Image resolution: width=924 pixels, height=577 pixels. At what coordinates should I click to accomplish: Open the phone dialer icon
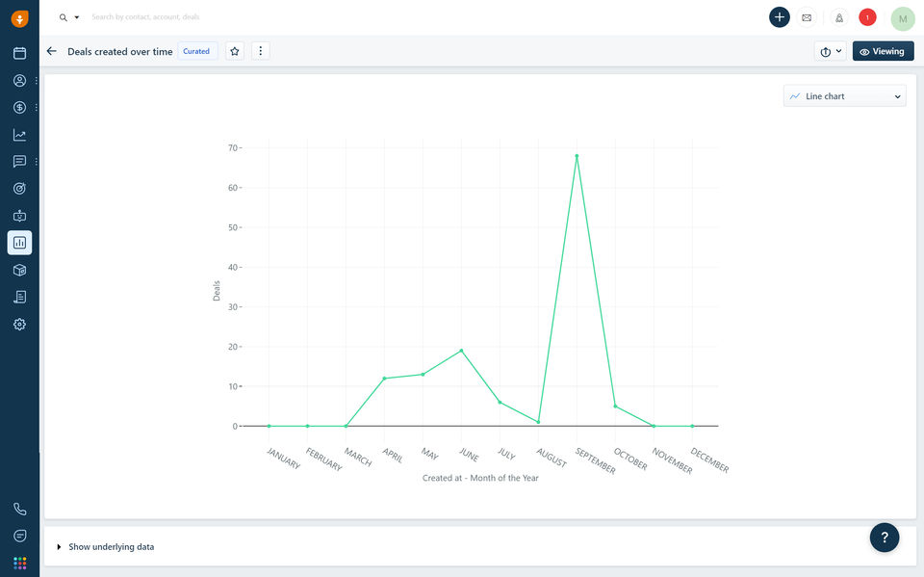tap(19, 509)
